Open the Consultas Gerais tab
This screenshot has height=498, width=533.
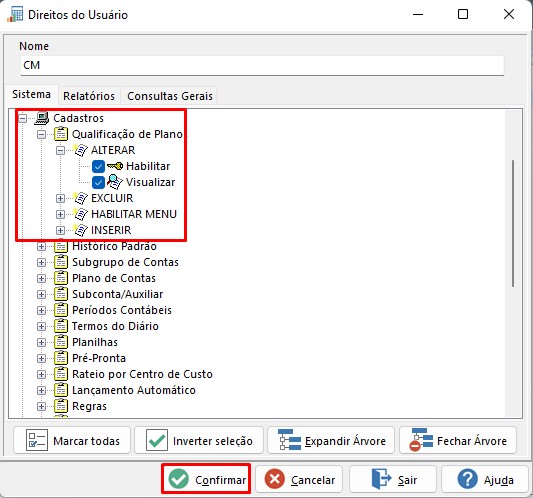pos(170,96)
